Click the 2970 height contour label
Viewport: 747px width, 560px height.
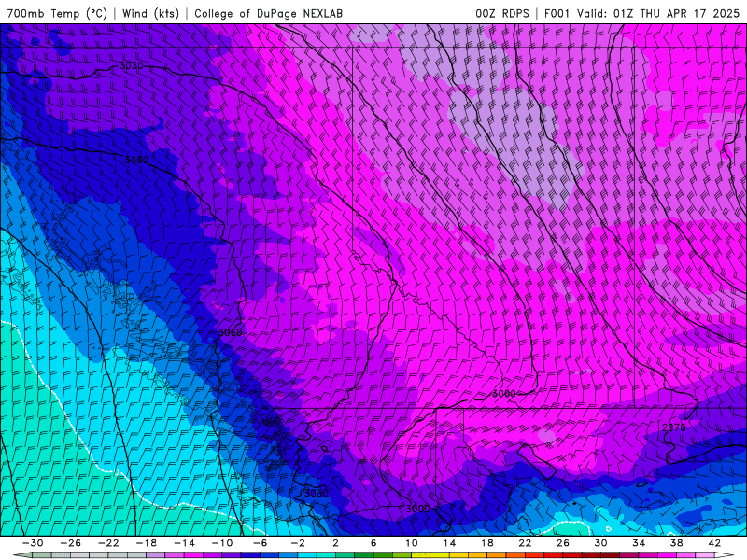tap(674, 427)
